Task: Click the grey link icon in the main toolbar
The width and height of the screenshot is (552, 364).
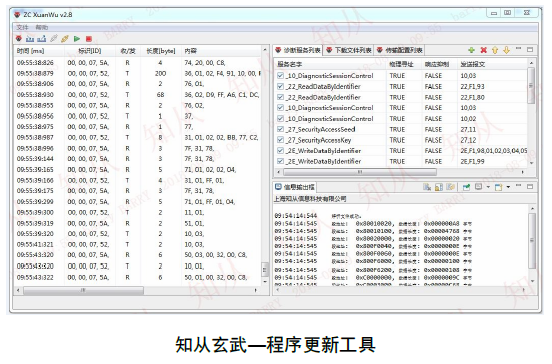Action: coord(54,38)
